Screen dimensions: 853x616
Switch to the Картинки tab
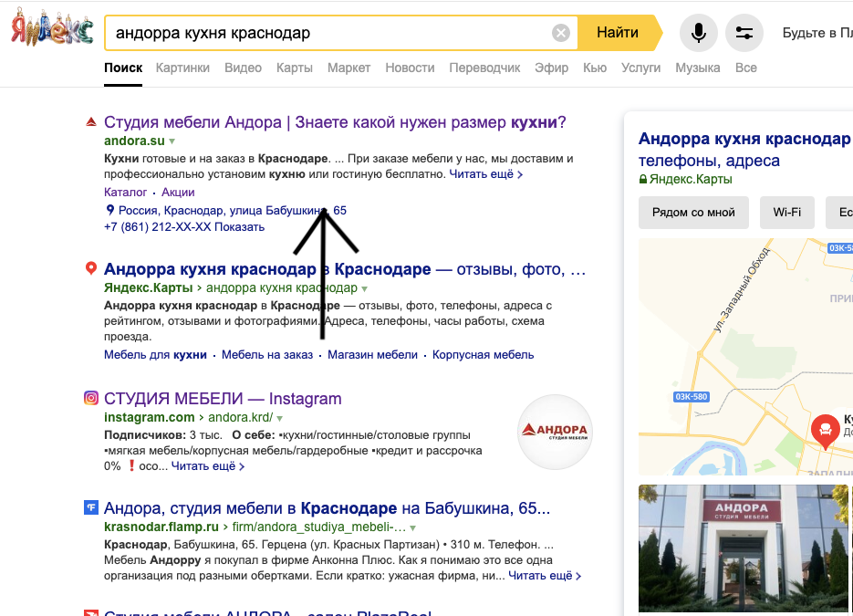(x=182, y=68)
